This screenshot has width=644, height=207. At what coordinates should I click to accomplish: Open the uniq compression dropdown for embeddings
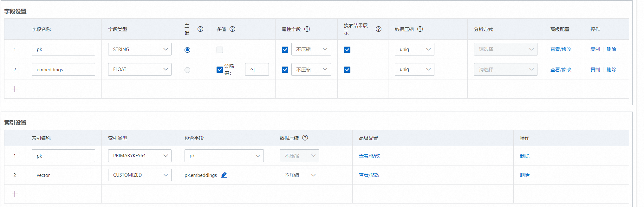tap(414, 69)
